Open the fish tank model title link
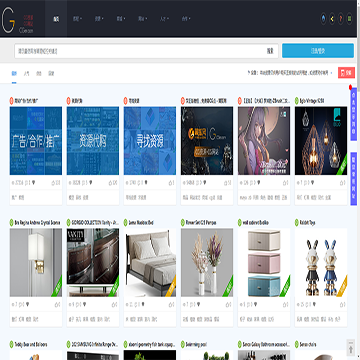The image size is (360, 360). [x=152, y=344]
